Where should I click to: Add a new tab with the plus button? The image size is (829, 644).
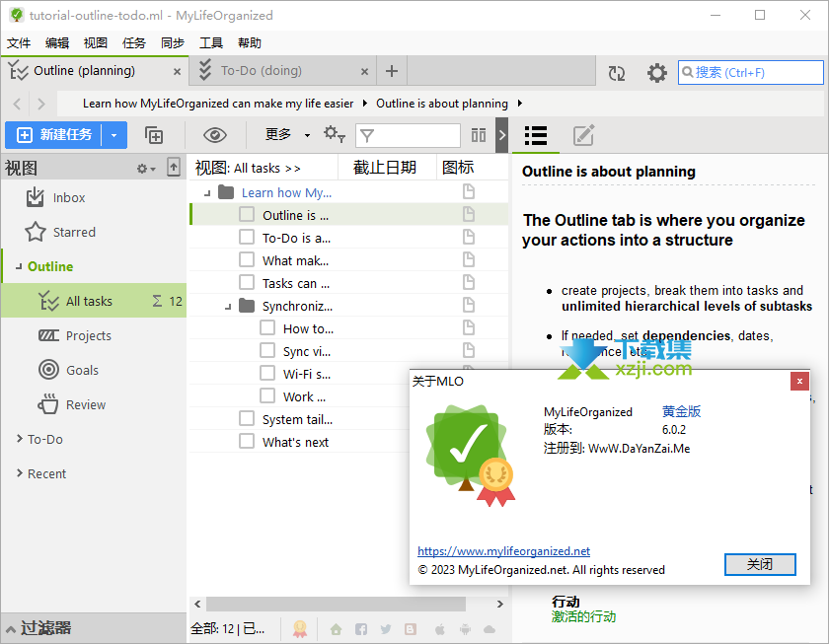392,71
